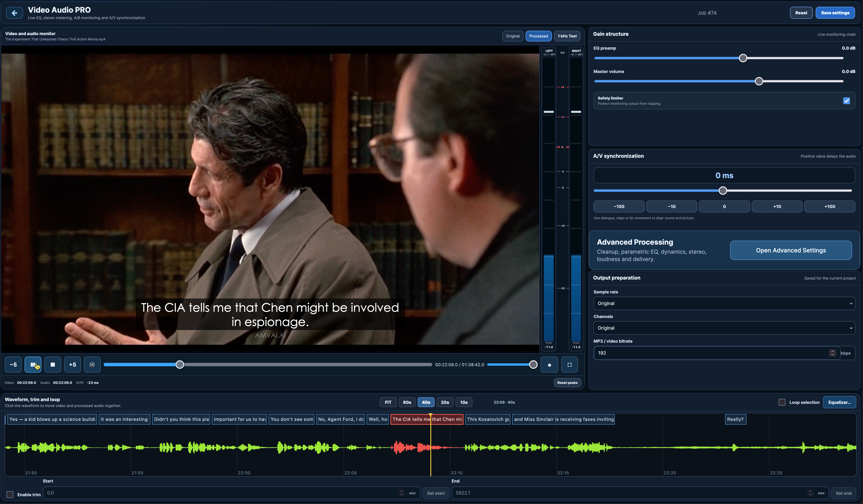Toggle the Safety limiter checkbox

click(847, 101)
